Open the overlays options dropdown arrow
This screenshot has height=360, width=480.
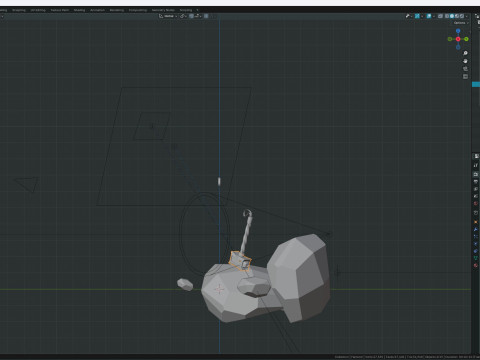(x=434, y=16)
